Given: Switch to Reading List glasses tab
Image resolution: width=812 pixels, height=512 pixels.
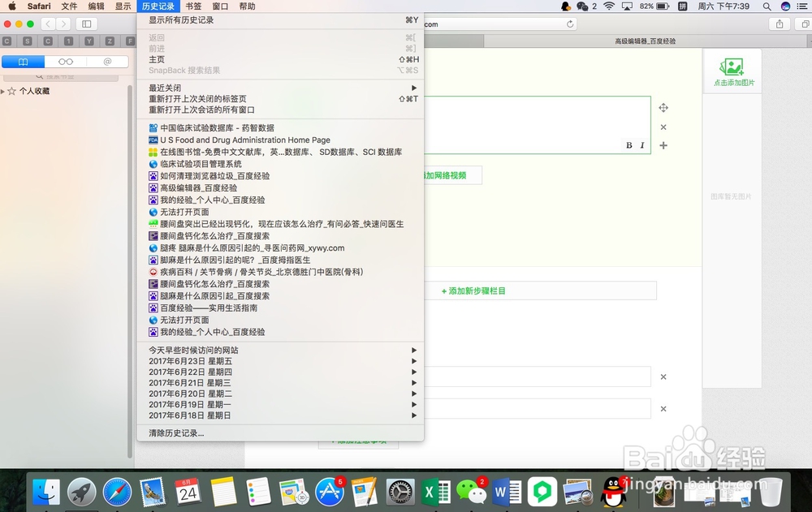Looking at the screenshot, I should [66, 62].
